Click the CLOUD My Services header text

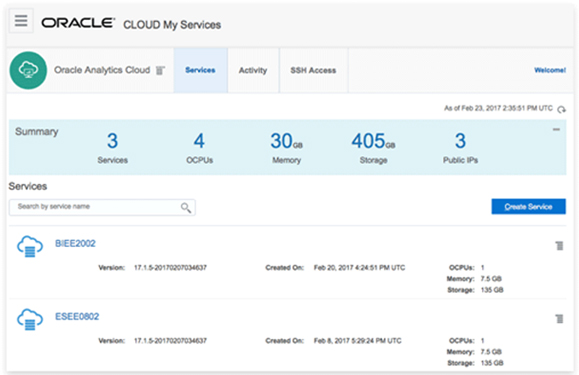tap(172, 25)
